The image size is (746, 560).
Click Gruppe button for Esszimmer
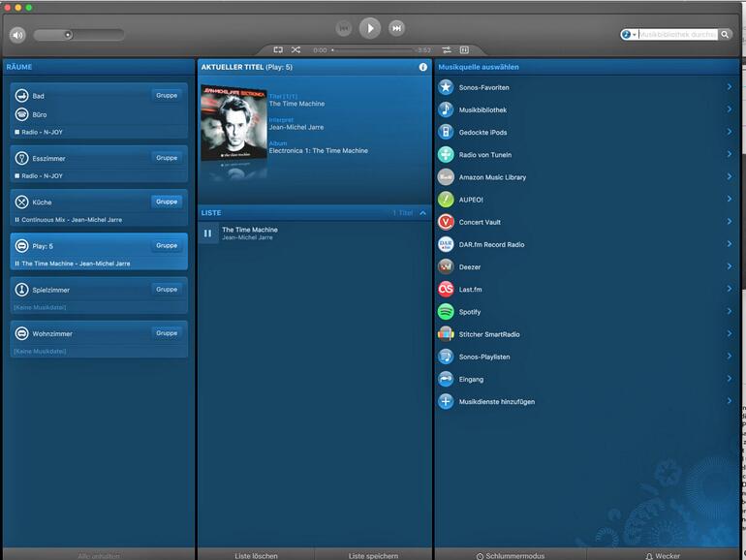tap(167, 158)
